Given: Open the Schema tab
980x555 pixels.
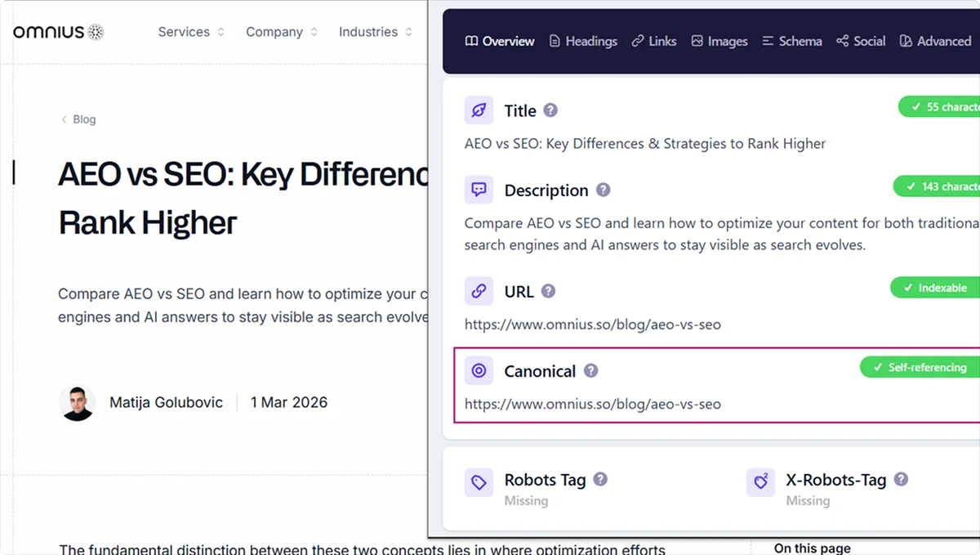Looking at the screenshot, I should [791, 41].
